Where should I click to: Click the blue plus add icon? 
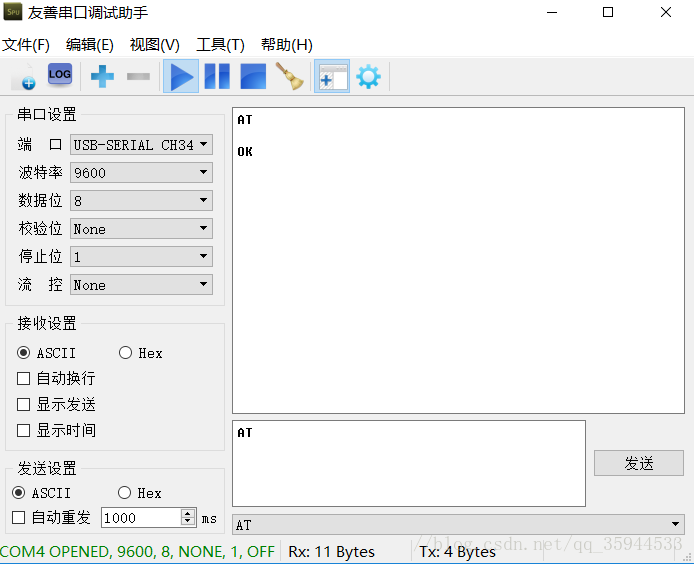[102, 77]
